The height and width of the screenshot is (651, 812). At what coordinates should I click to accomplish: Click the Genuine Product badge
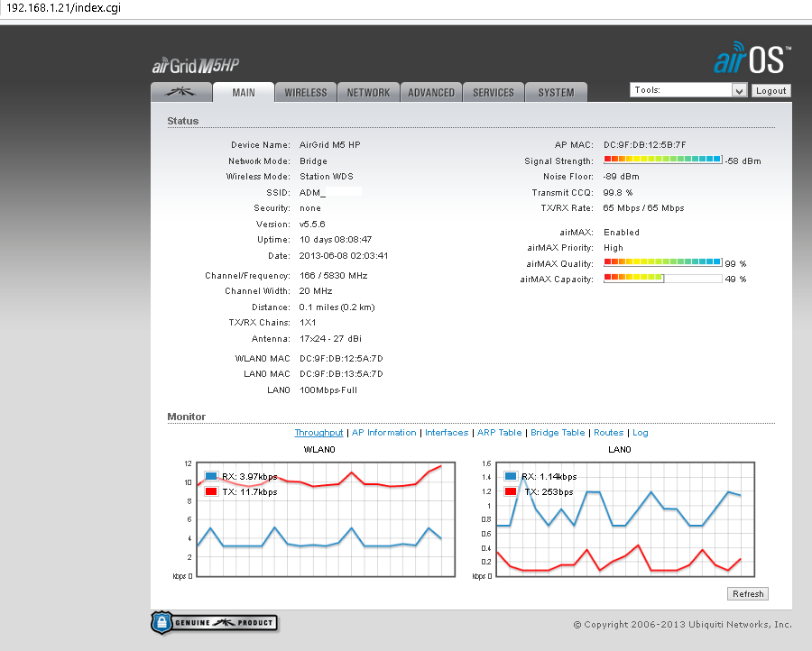coord(215,622)
